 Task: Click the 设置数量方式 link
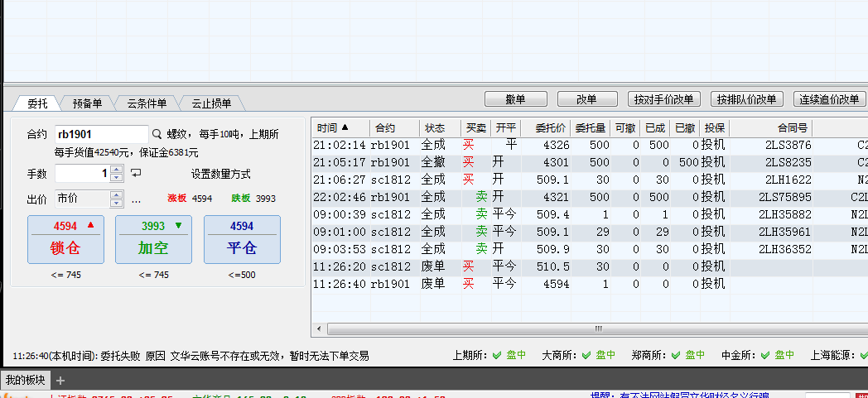pyautogui.click(x=220, y=174)
